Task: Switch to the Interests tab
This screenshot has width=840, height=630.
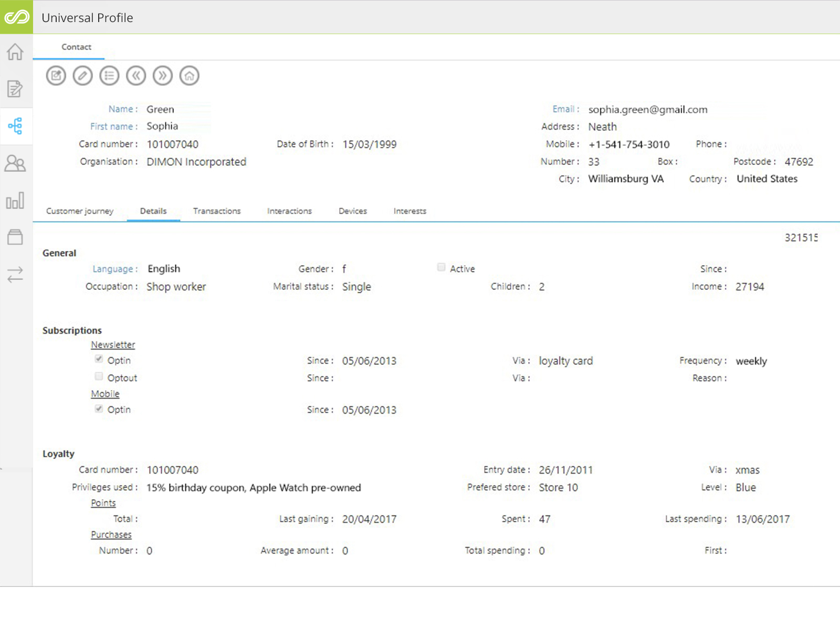Action: click(x=410, y=211)
